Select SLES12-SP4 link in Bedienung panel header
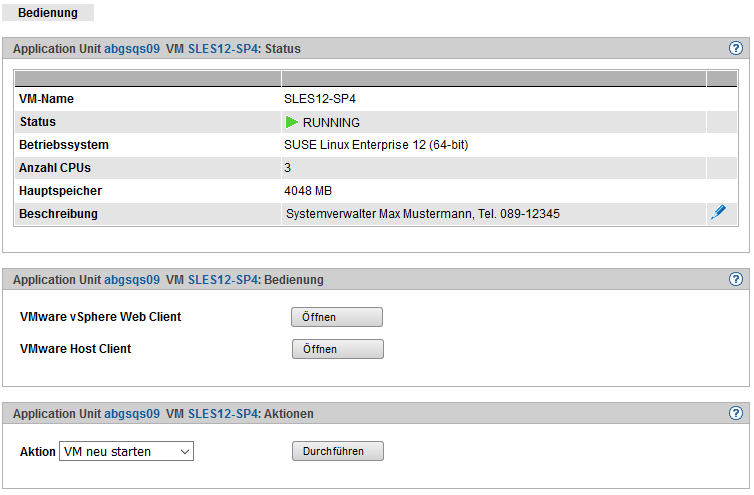Image resolution: width=754 pixels, height=495 pixels. click(x=222, y=280)
